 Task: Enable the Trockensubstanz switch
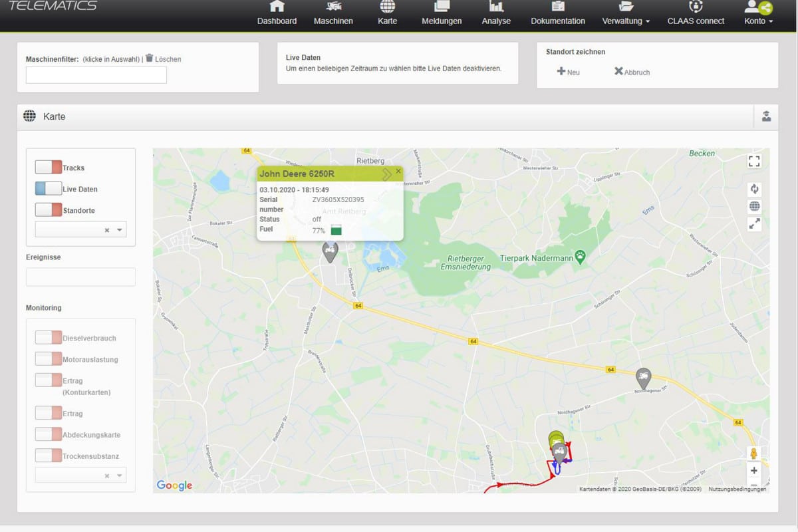tap(48, 456)
